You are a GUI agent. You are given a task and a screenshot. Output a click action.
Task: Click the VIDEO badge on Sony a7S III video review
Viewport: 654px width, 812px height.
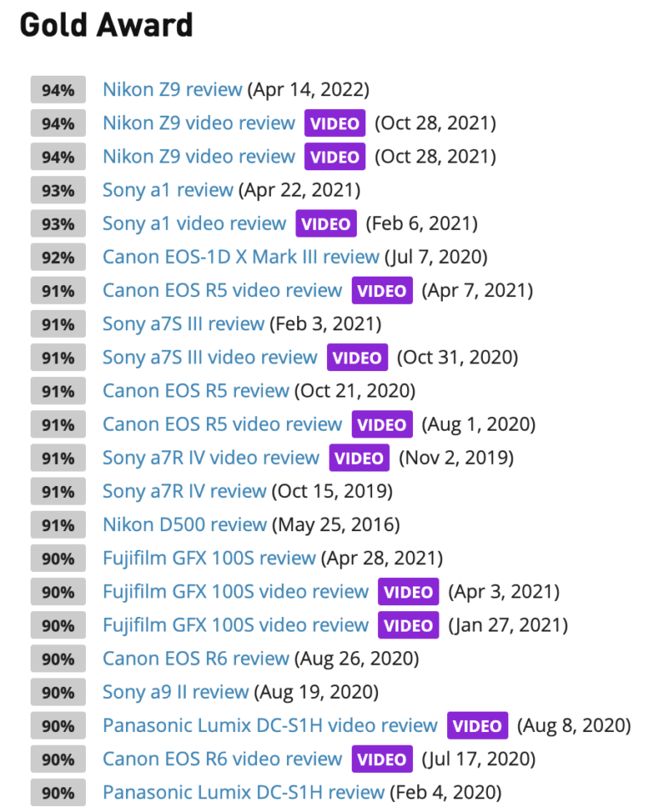coord(357,357)
